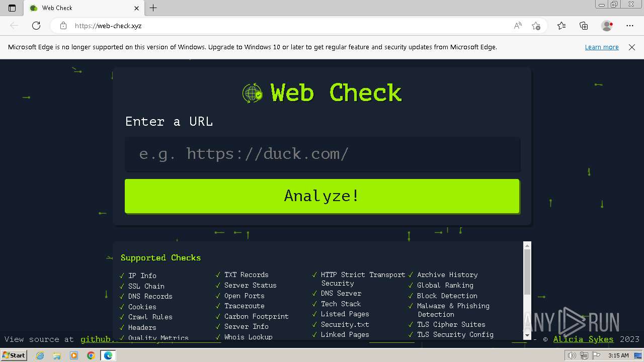Click the supported checks scrollbar thumb
The image size is (644, 362).
point(527,271)
